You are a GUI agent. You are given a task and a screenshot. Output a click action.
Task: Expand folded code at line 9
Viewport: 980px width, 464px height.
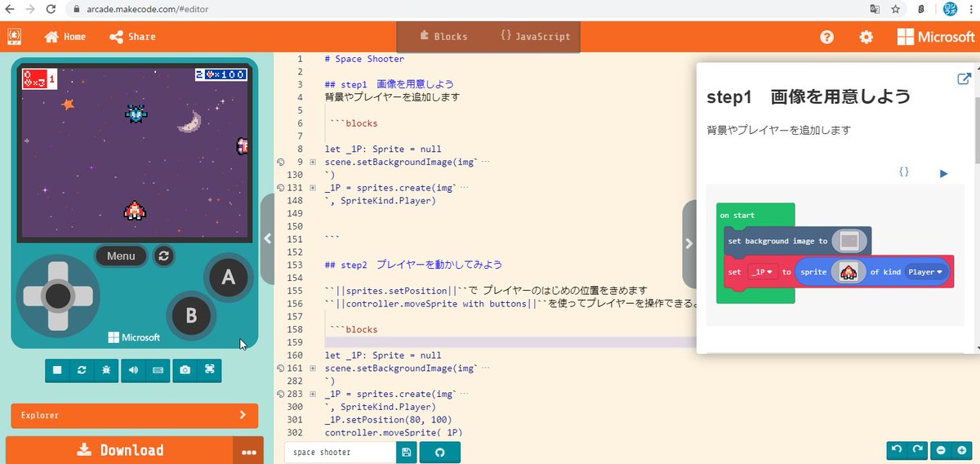[313, 162]
